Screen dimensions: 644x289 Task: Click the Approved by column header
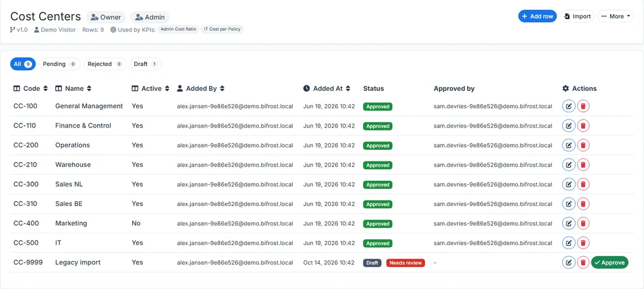(x=454, y=88)
